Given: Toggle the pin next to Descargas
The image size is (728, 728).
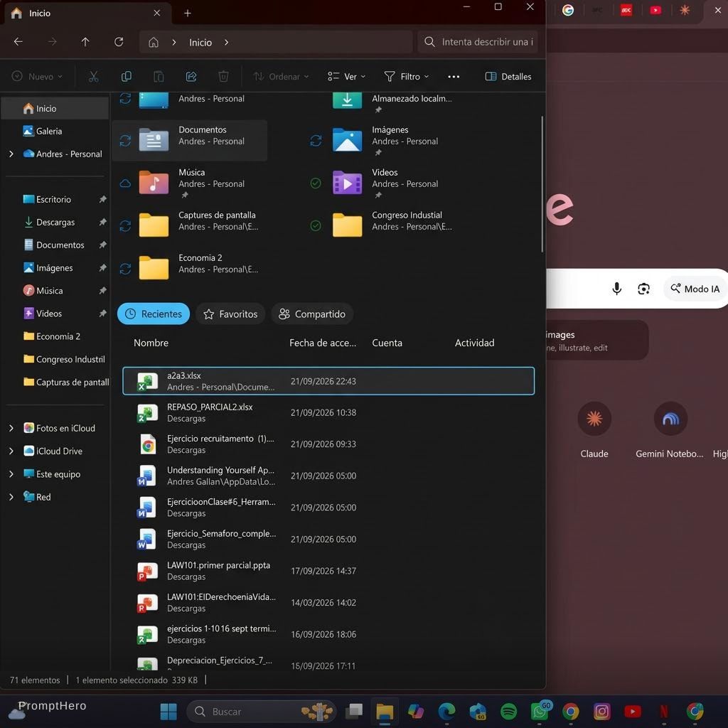Looking at the screenshot, I should click(x=102, y=222).
